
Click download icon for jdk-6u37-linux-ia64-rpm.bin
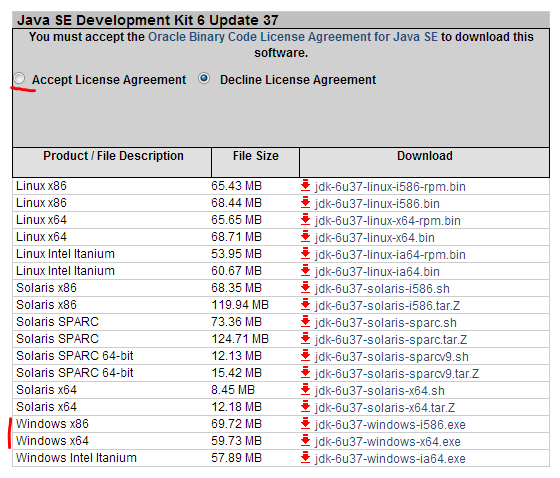click(305, 254)
